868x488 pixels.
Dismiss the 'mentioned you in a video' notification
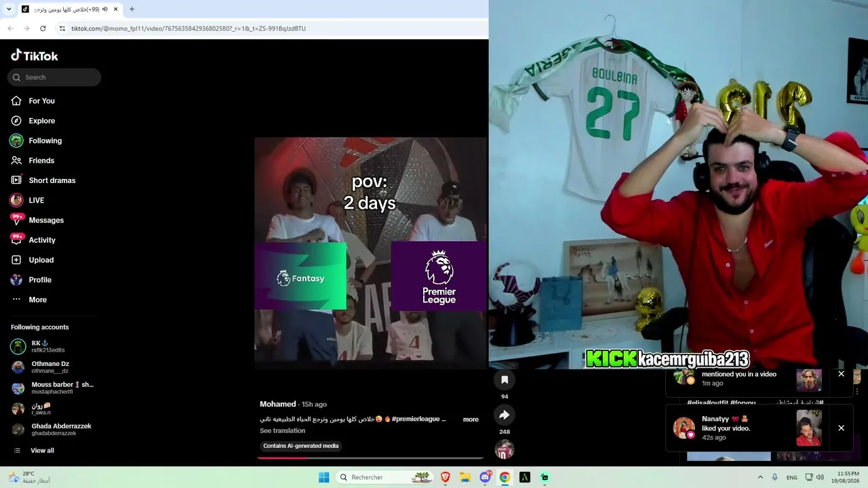[841, 374]
